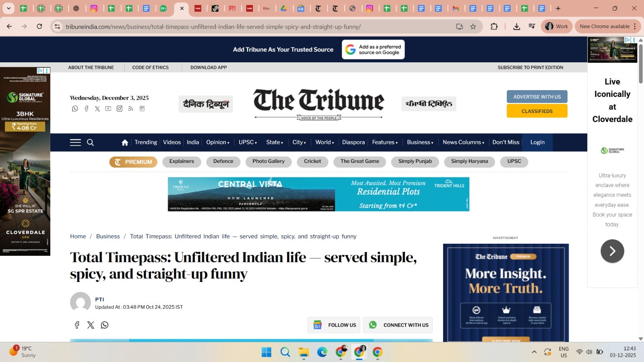
Task: Click the RSS feed icon near the date
Action: tap(130, 108)
